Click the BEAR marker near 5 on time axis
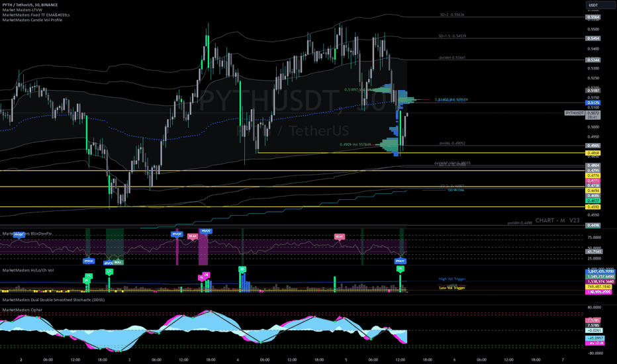 (x=339, y=236)
